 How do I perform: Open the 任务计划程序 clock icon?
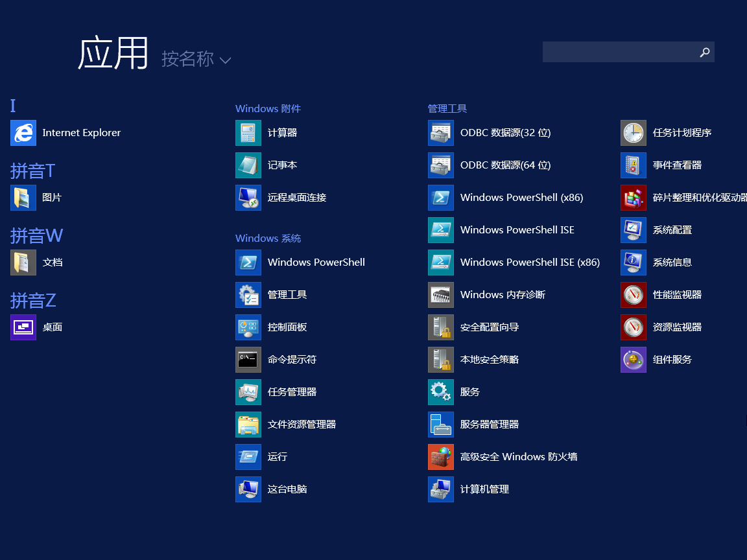[633, 133]
